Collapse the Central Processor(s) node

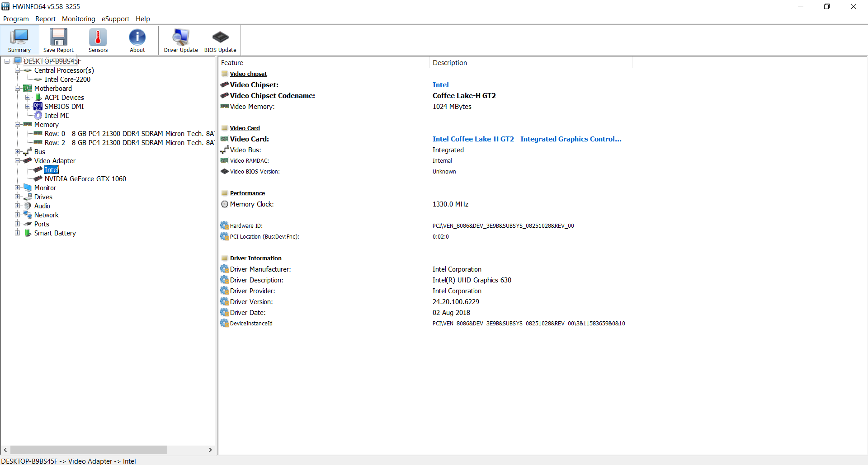click(17, 70)
